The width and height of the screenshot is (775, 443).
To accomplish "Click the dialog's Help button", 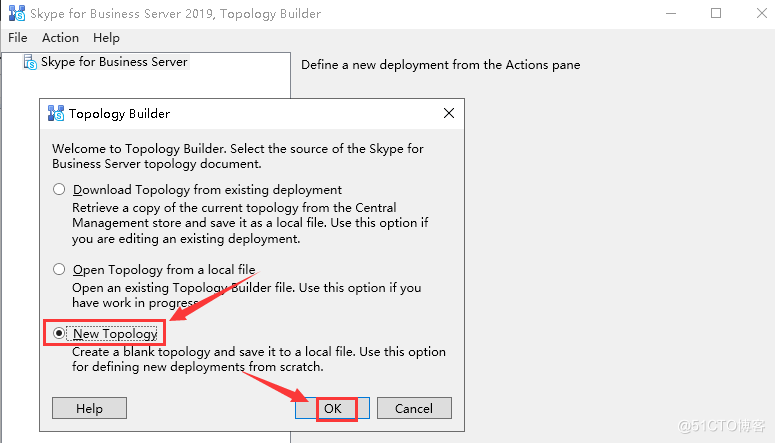I will tap(89, 408).
